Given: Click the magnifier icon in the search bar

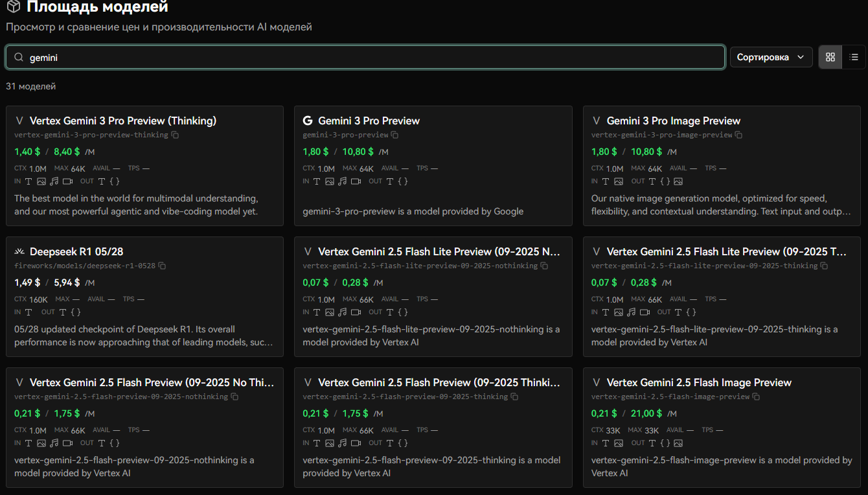Looking at the screenshot, I should coord(19,57).
